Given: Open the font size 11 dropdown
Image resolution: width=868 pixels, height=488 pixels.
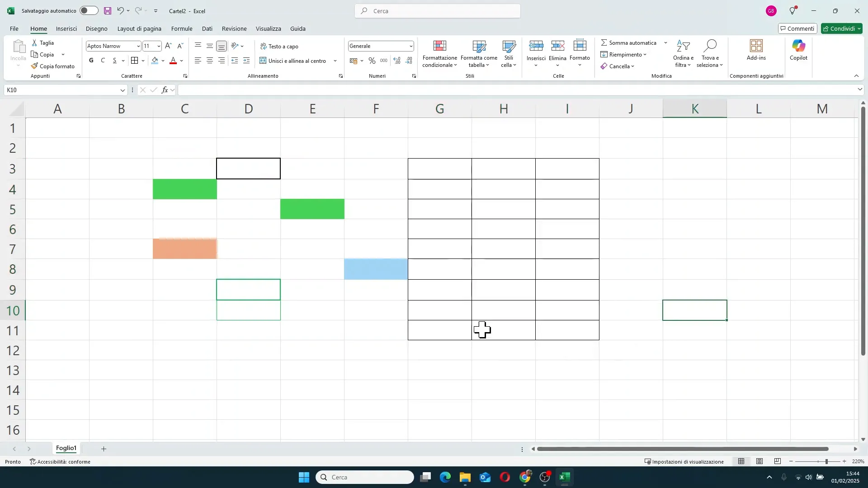Looking at the screenshot, I should pos(159,46).
